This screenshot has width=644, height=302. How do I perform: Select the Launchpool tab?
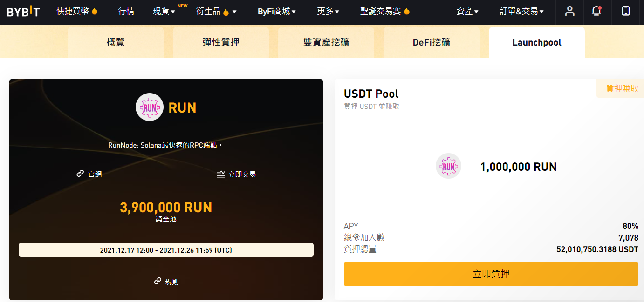[537, 42]
